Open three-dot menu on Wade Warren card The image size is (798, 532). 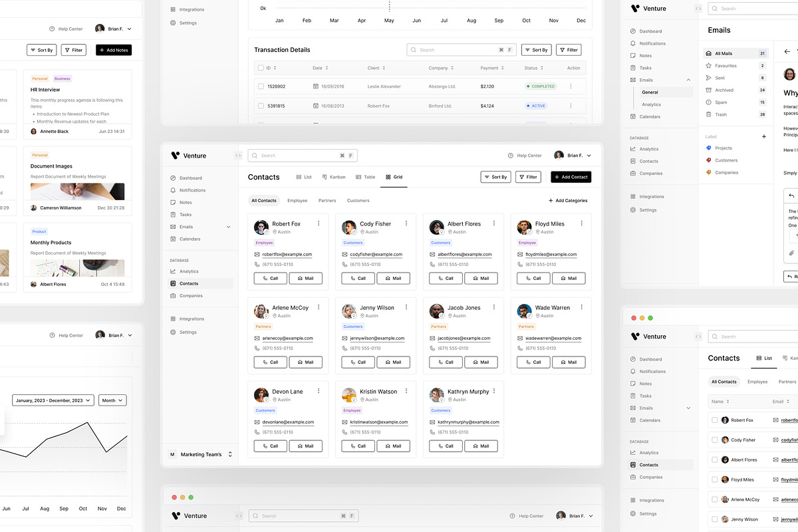point(582,307)
